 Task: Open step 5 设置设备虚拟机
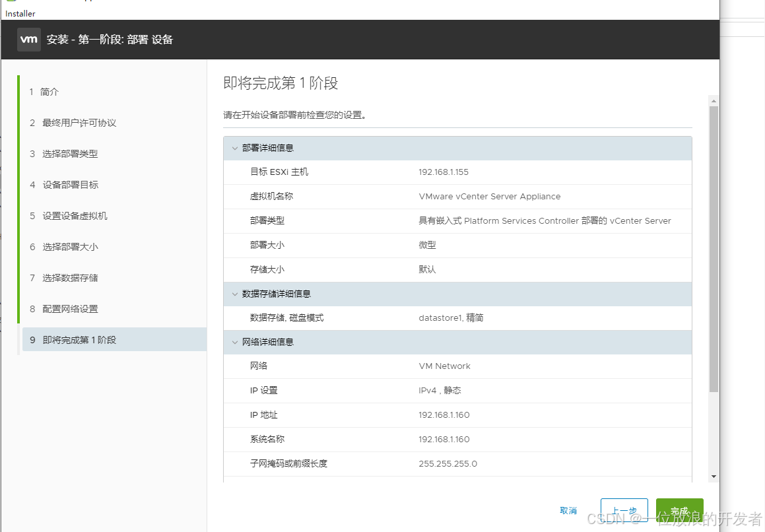[x=68, y=216]
